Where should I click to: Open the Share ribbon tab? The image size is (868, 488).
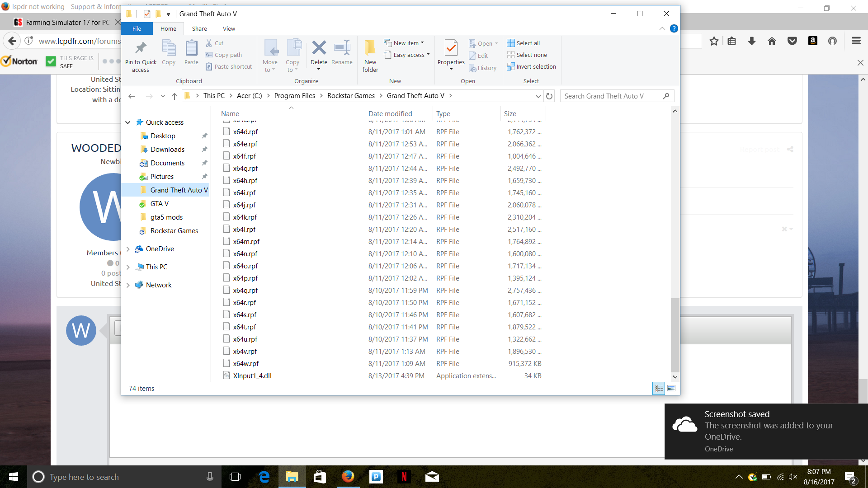pos(199,28)
